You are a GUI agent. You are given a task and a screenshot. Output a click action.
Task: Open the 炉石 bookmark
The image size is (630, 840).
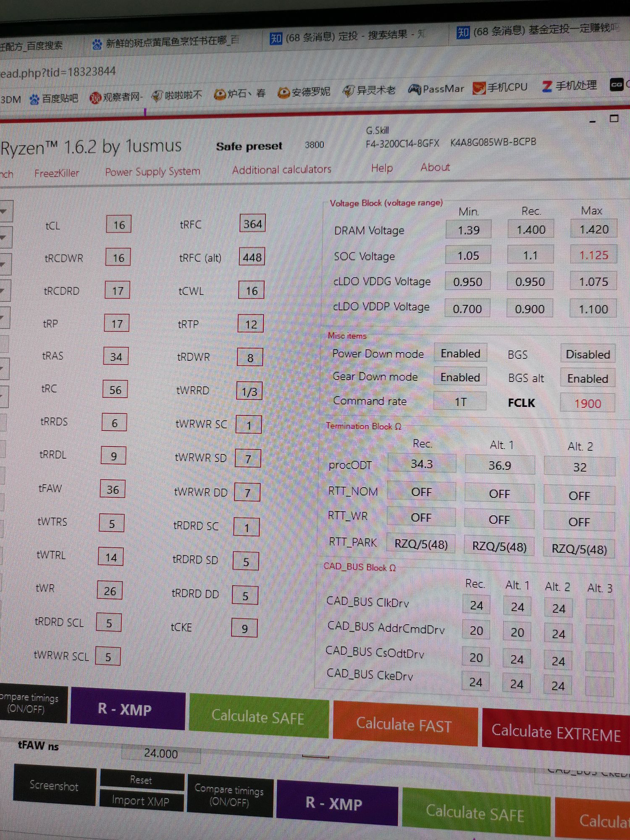pos(240,94)
